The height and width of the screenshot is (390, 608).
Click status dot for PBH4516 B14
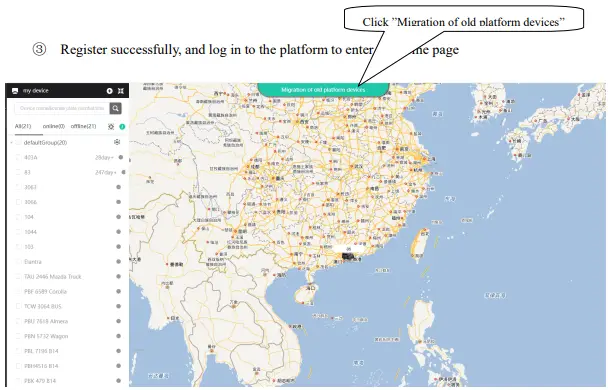[x=119, y=366]
